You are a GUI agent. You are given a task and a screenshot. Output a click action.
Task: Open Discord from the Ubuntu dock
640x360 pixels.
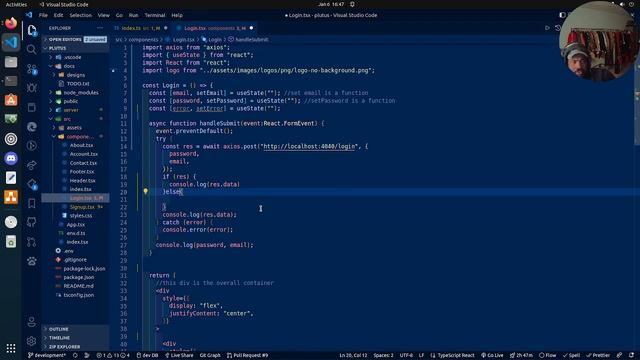pos(11,158)
